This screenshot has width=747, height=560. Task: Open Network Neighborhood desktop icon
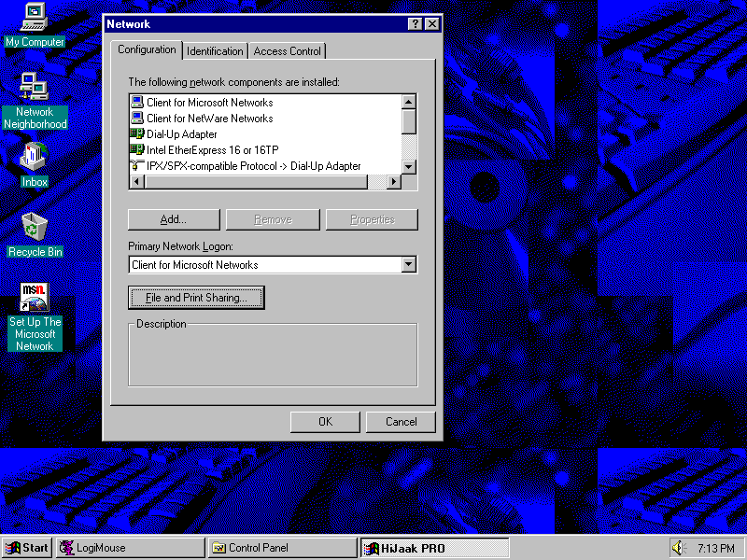pyautogui.click(x=35, y=87)
